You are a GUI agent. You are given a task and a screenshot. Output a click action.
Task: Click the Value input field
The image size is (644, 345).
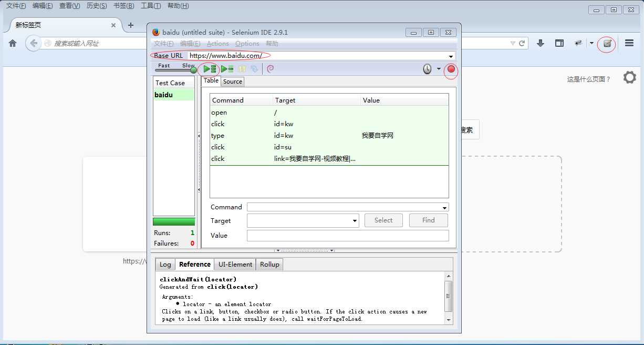[348, 236]
